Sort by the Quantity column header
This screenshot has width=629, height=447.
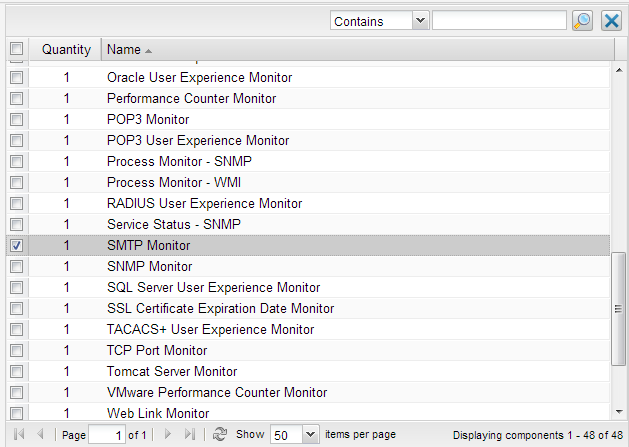point(66,49)
